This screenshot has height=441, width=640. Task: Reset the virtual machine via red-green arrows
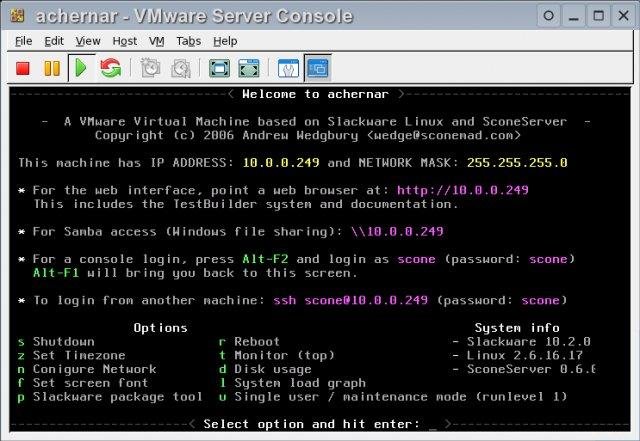pos(111,68)
